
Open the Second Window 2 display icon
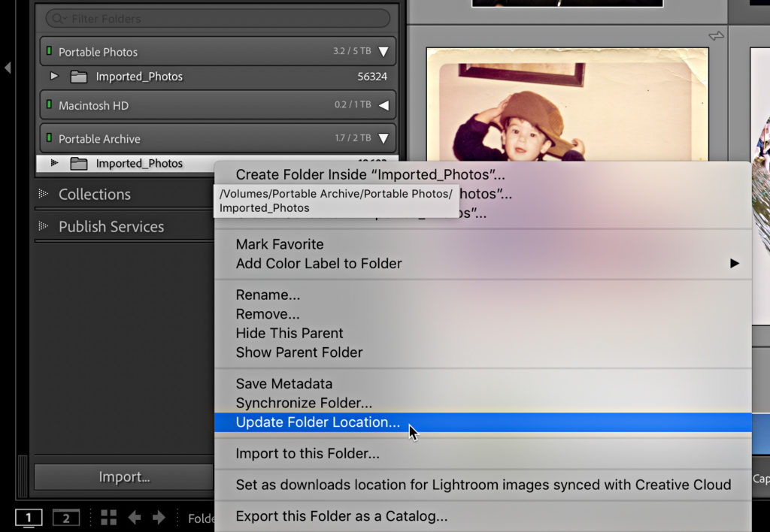(66, 518)
